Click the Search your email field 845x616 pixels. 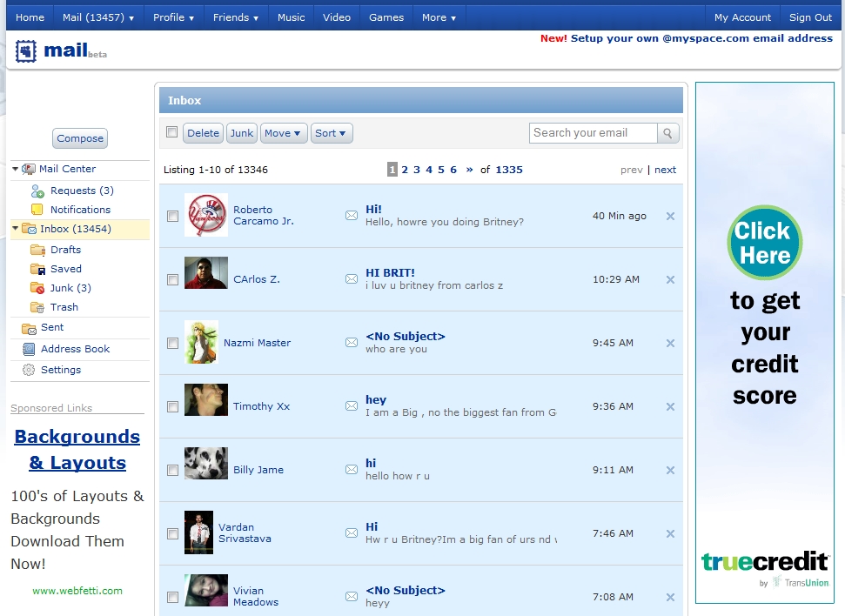594,133
